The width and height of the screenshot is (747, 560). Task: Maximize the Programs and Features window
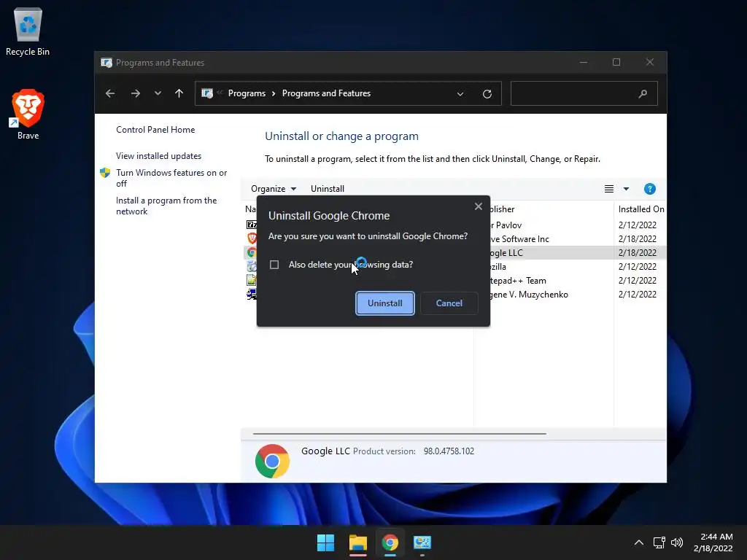[616, 63]
